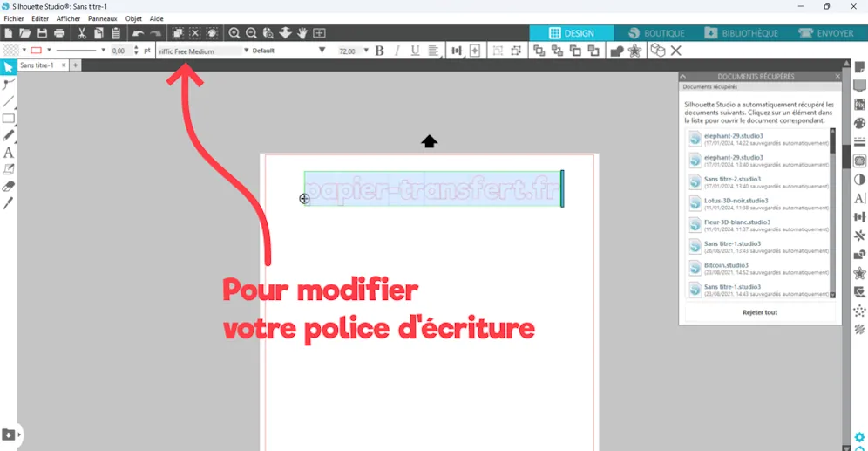Copy selection with the copy icon
Viewport: 868px width, 451px height.
(98, 33)
